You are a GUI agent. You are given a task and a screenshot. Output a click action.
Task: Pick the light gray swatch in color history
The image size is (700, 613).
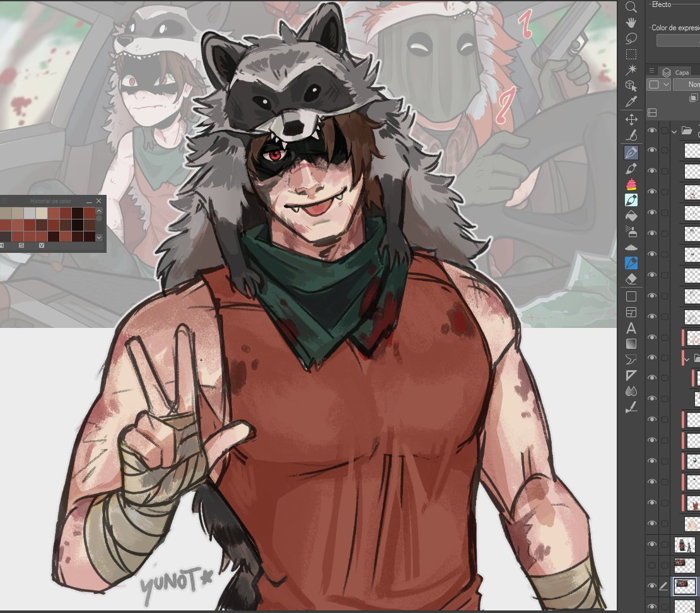(x=30, y=213)
